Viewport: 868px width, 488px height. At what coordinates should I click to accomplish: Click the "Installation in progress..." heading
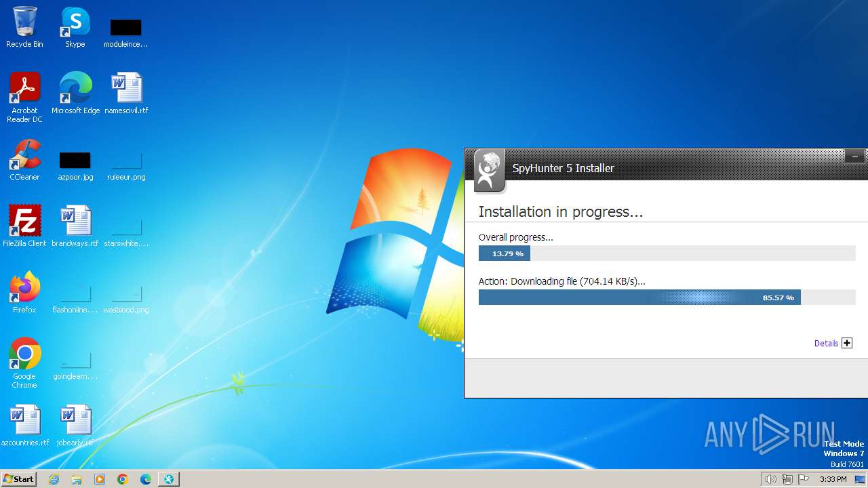560,211
